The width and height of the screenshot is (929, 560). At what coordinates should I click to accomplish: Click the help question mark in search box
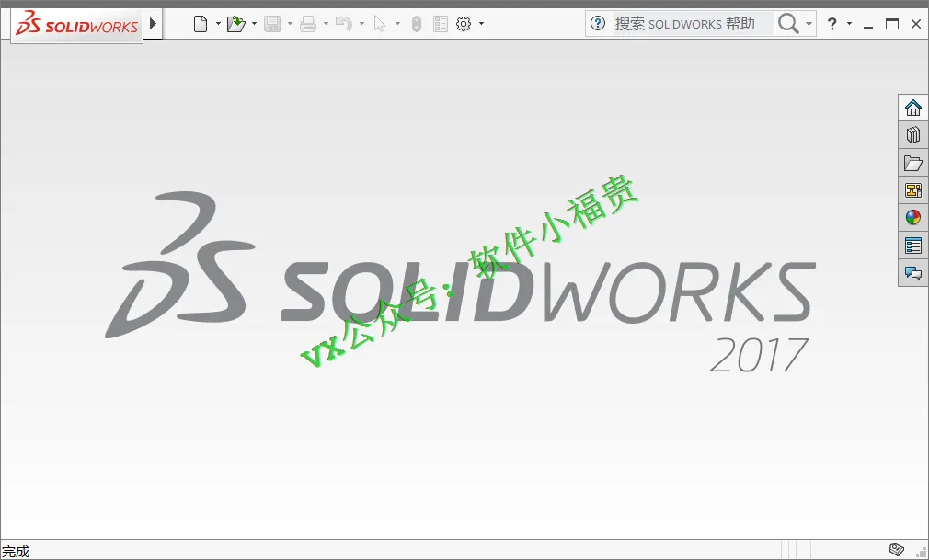[x=598, y=24]
